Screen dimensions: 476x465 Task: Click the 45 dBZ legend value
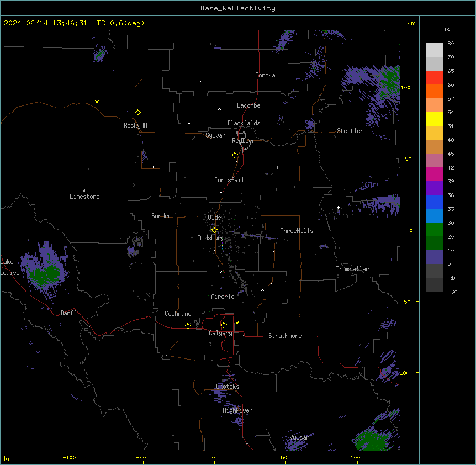point(451,154)
